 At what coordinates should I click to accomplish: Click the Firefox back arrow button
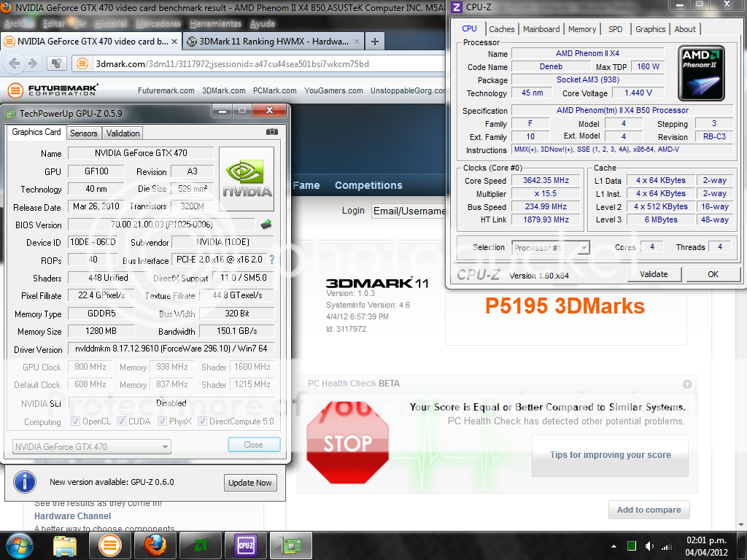coord(15,63)
